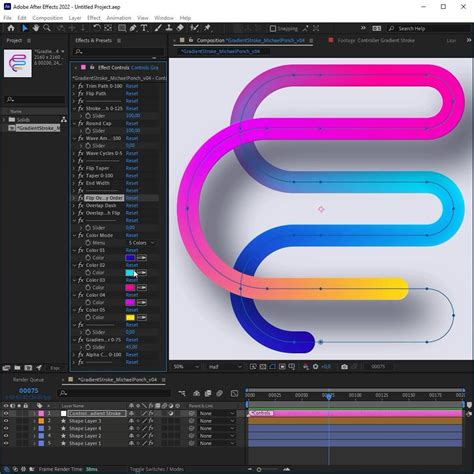This screenshot has width=474, height=474.
Task: Select the Type tool
Action: (144, 28)
